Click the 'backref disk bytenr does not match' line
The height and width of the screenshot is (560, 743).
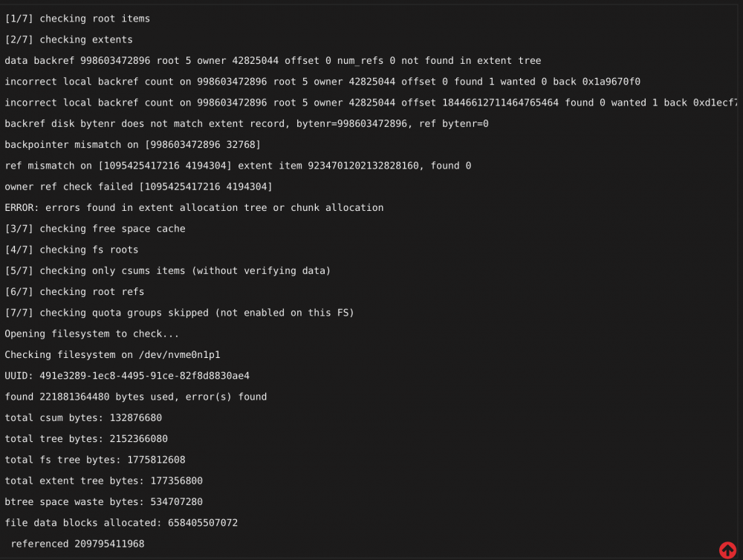247,123
